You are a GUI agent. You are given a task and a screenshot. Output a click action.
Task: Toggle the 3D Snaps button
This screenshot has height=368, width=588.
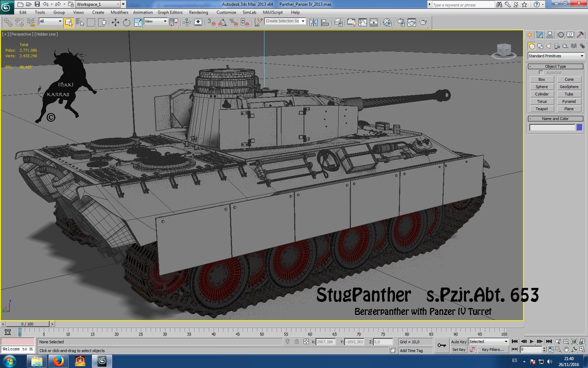[x=211, y=22]
